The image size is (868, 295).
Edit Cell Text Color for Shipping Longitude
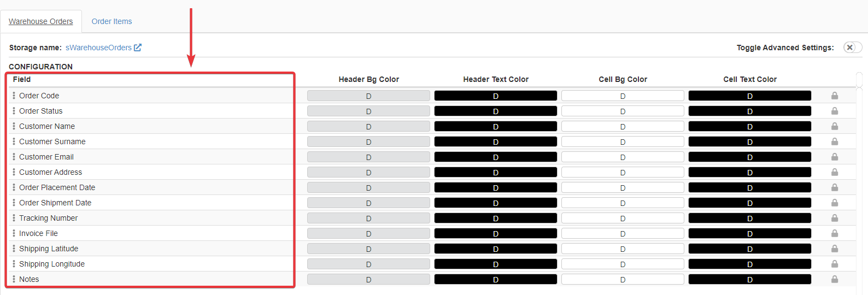pos(749,264)
